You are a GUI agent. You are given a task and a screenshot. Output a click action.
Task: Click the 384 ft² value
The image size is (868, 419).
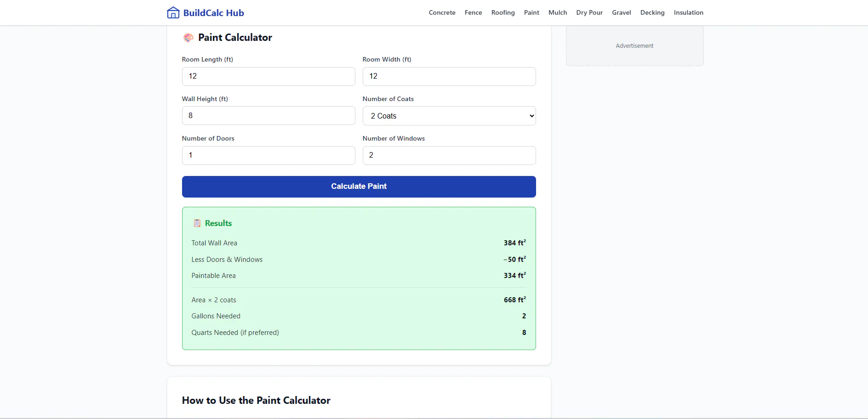tap(515, 243)
